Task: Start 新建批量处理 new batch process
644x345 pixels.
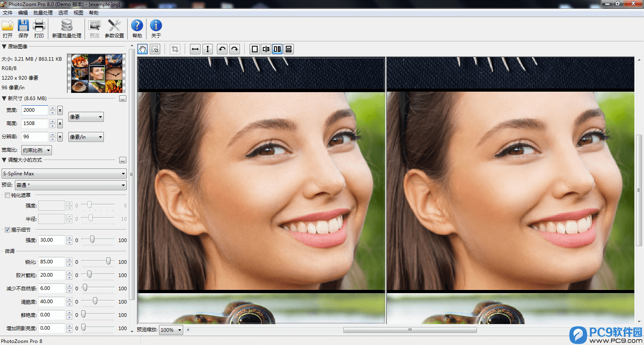Action: pyautogui.click(x=67, y=29)
